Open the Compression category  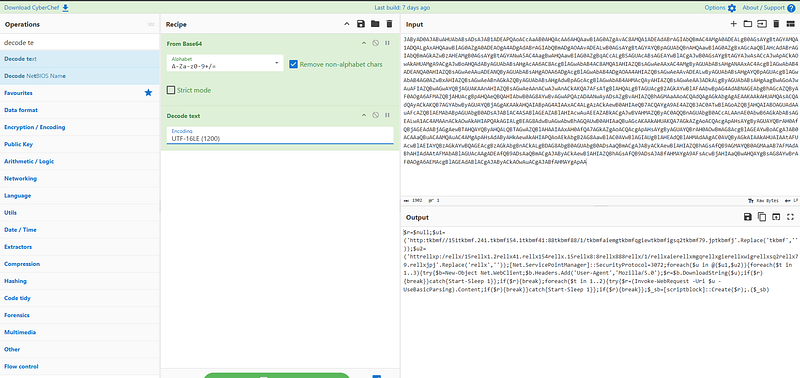click(x=79, y=264)
